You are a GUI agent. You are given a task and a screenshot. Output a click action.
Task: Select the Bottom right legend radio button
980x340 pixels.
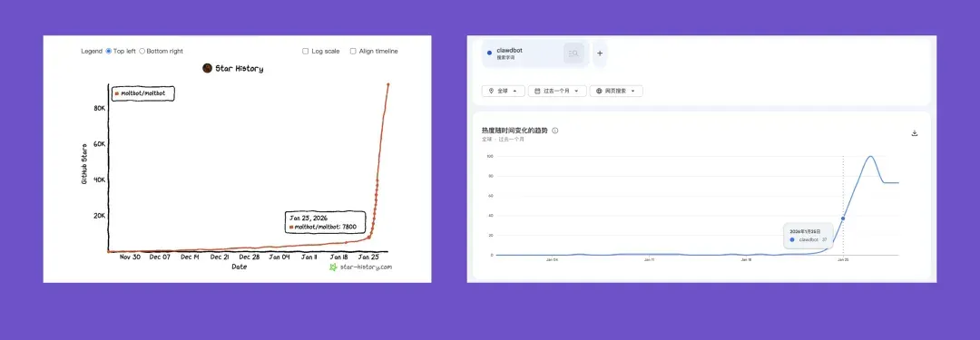click(142, 52)
